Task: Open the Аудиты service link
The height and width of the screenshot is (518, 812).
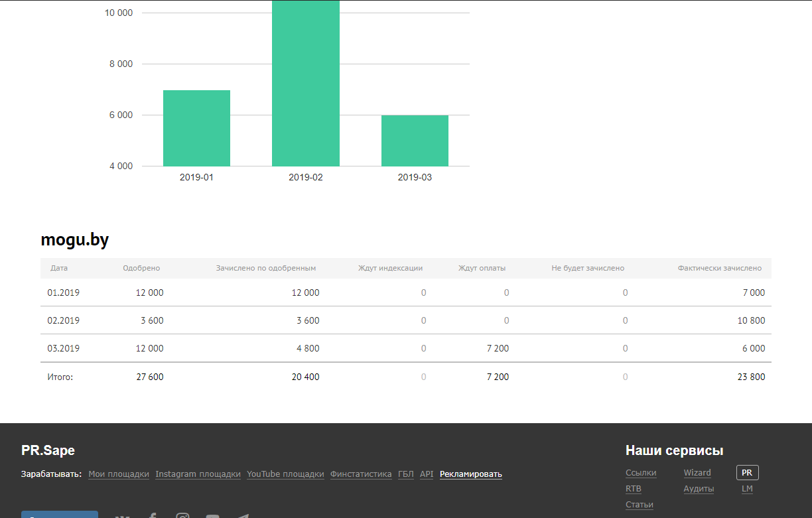Action: [x=699, y=489]
